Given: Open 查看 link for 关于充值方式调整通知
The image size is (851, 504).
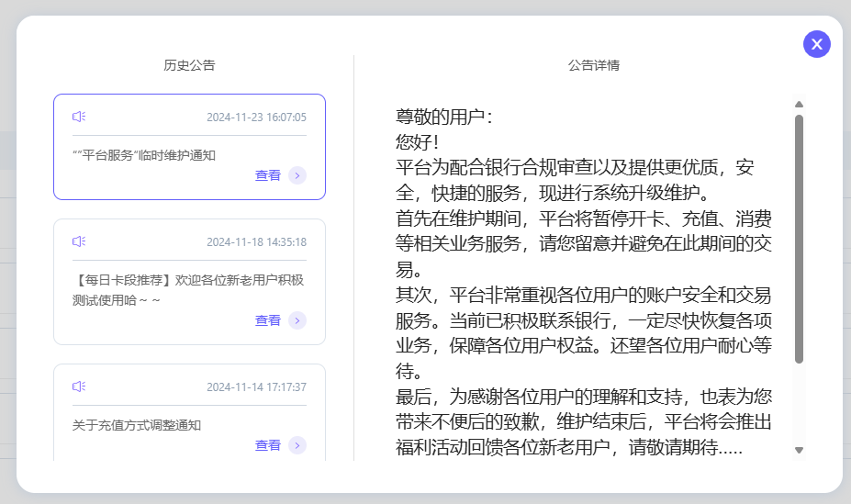Looking at the screenshot, I should [x=267, y=445].
